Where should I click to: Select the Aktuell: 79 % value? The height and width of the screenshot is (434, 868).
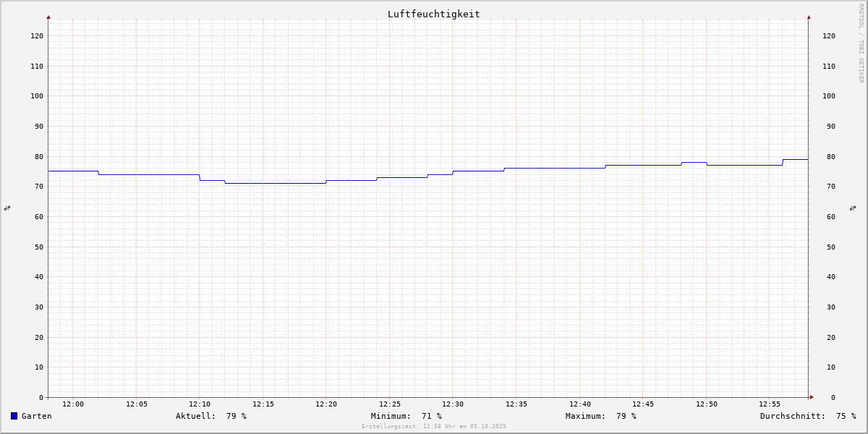pos(211,416)
